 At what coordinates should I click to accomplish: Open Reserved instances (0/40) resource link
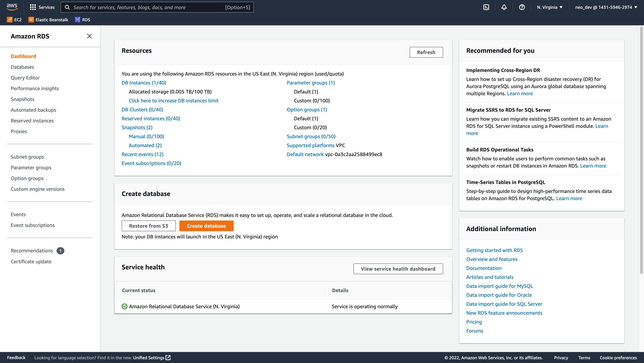click(151, 118)
